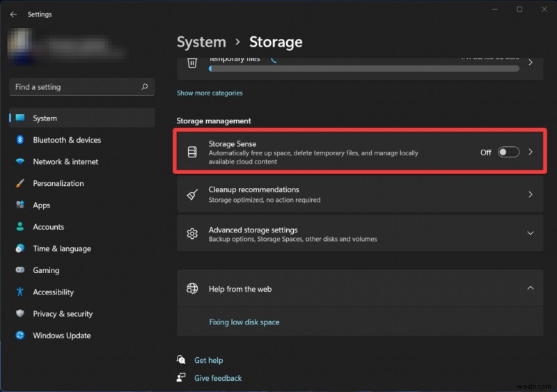This screenshot has height=392, width=557.
Task: Click the blurred user profile picture
Action: coord(21,45)
